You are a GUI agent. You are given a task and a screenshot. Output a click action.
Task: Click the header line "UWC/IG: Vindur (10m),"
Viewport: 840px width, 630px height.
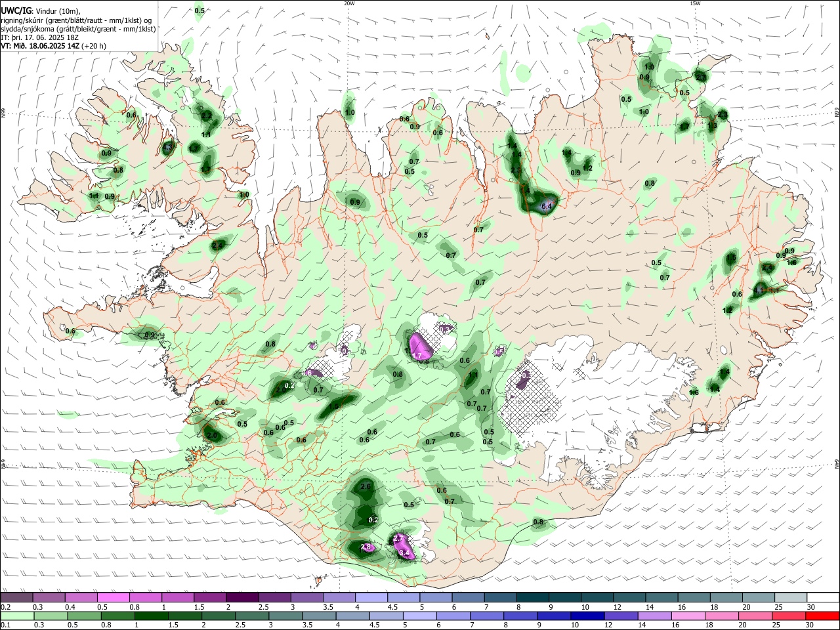(x=40, y=10)
